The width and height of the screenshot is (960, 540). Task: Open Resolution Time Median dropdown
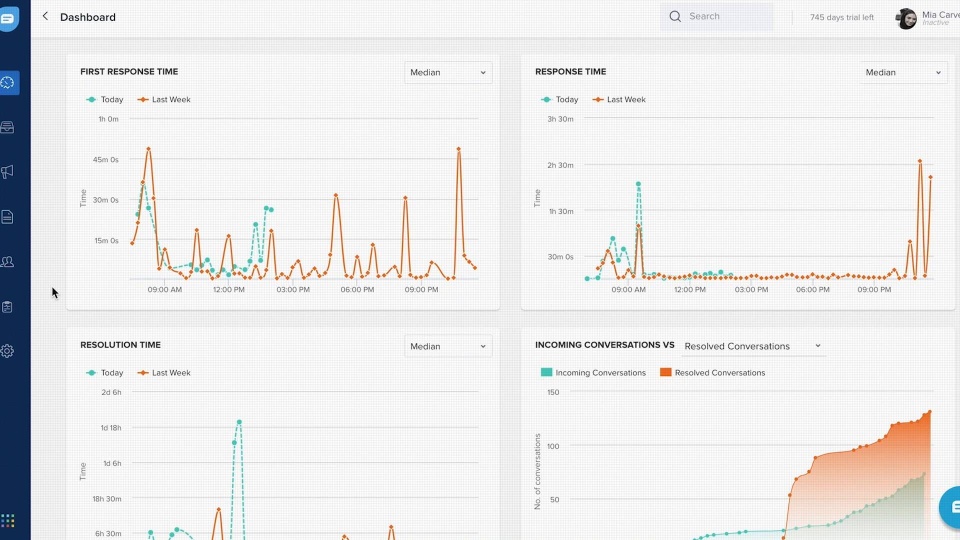pyautogui.click(x=448, y=346)
